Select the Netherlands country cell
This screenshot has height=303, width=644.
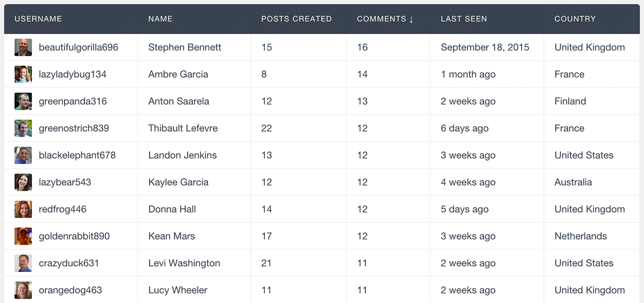592,236
